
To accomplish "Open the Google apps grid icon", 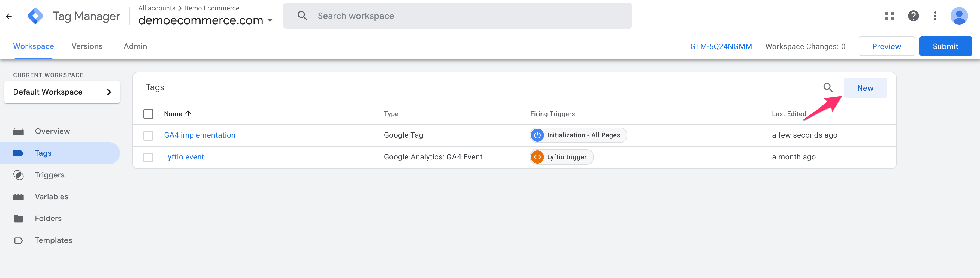I will click(890, 16).
